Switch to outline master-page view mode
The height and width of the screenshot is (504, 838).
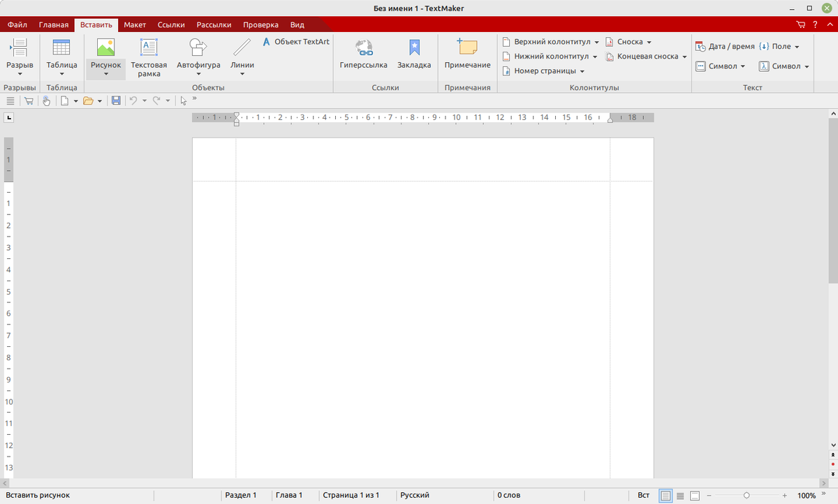coord(695,496)
